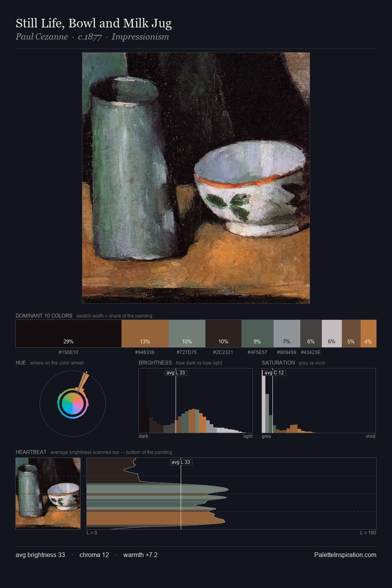Select the 10% dark brown swatch #2C2321
Image resolution: width=392 pixels, height=588 pixels.
(223, 334)
